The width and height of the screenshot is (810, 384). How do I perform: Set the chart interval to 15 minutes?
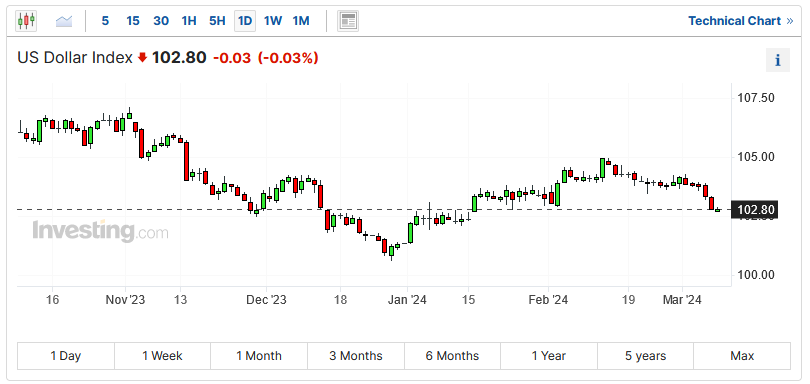pyautogui.click(x=133, y=21)
